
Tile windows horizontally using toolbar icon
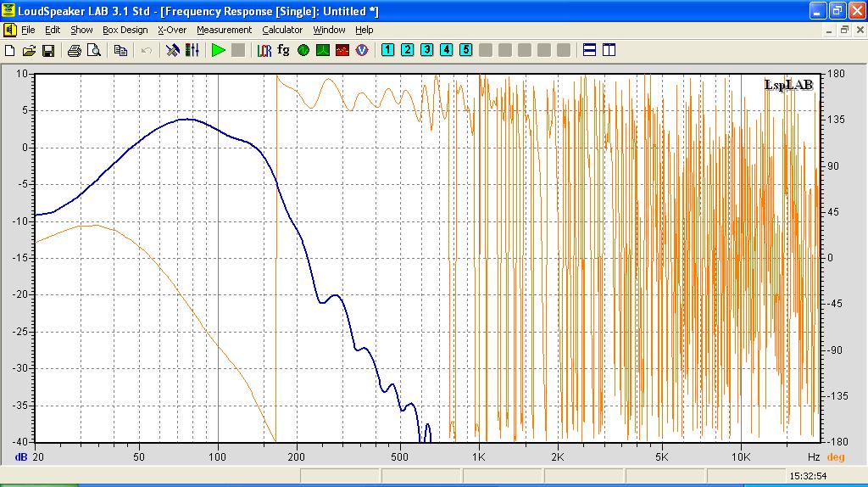click(589, 50)
